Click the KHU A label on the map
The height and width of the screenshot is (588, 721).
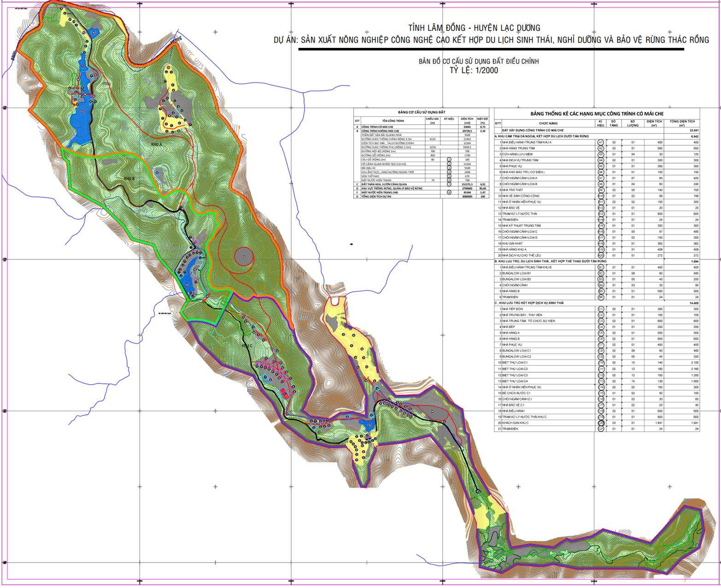158,144
